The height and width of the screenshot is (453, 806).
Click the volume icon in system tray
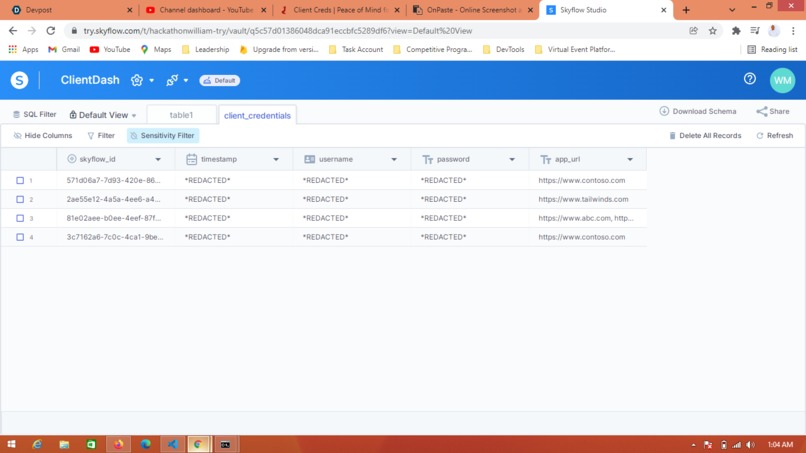point(750,445)
